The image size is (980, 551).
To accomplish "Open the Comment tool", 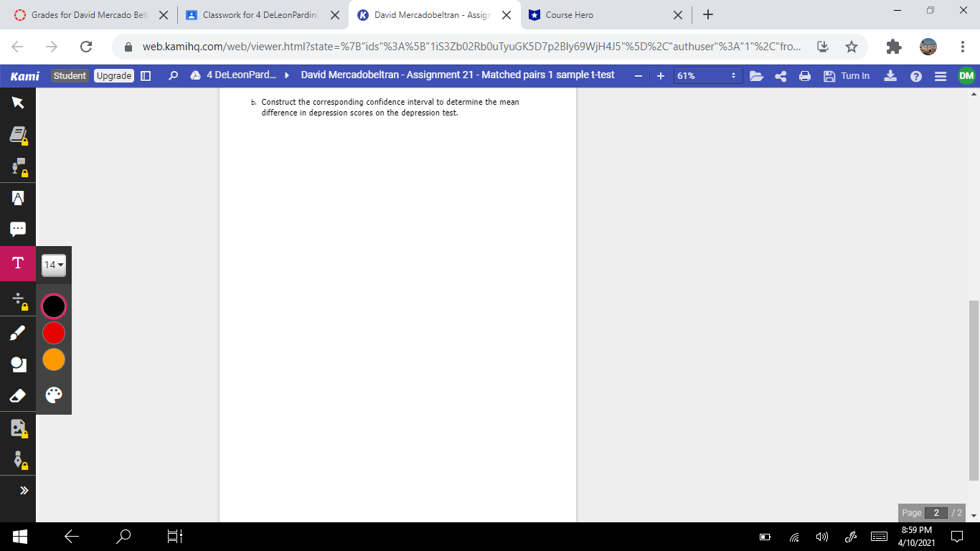I will pyautogui.click(x=17, y=228).
